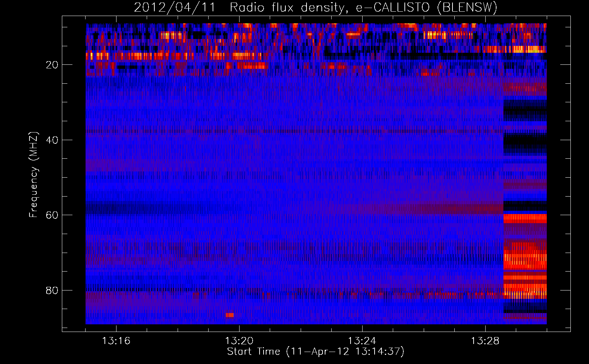Click the 13:24 time tick label

362,341
